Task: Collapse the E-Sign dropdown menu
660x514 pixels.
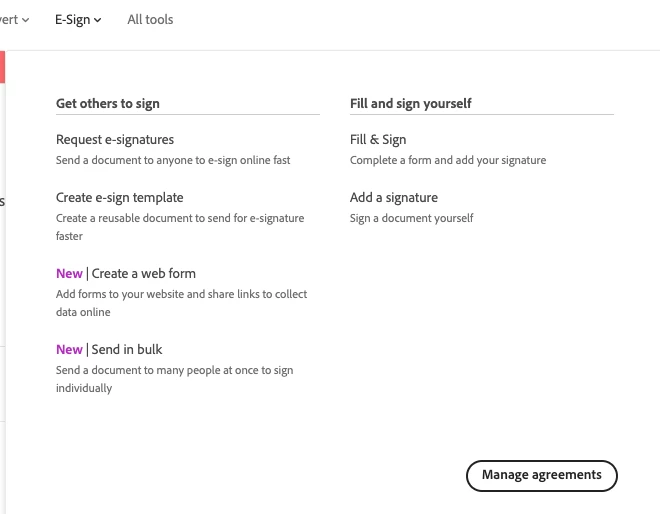Action: click(78, 19)
